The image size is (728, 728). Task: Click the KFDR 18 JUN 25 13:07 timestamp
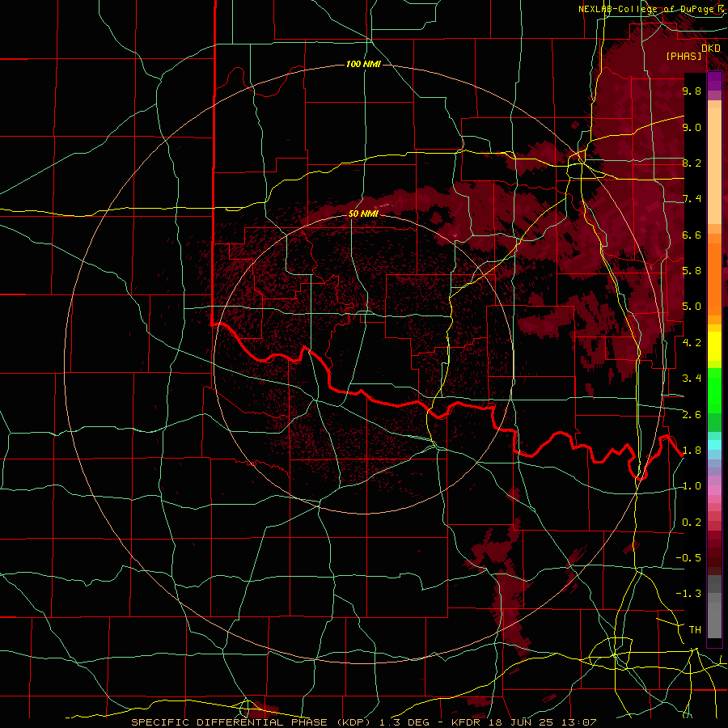pyautogui.click(x=523, y=722)
